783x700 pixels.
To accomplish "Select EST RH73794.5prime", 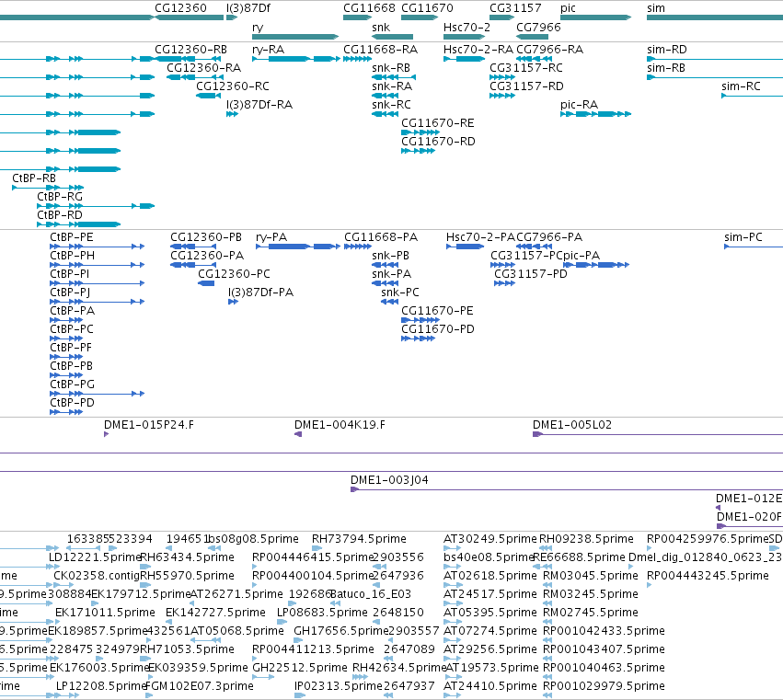I will coord(359,539).
